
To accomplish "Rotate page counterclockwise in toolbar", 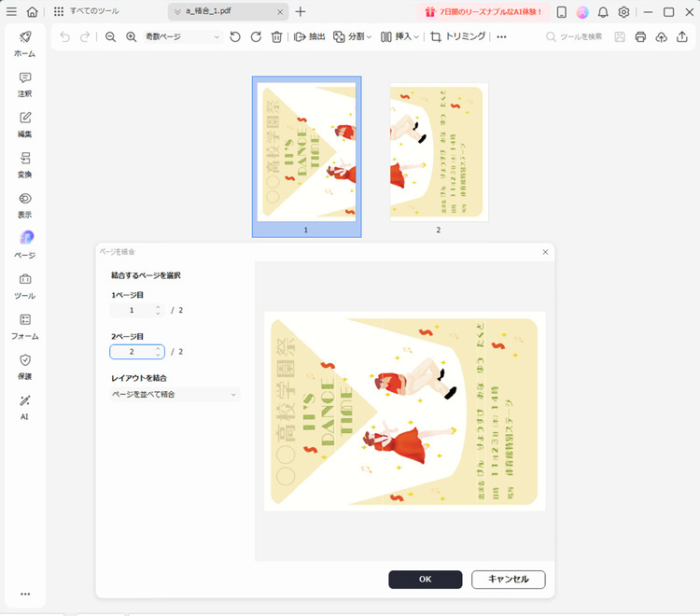I will coord(235,36).
